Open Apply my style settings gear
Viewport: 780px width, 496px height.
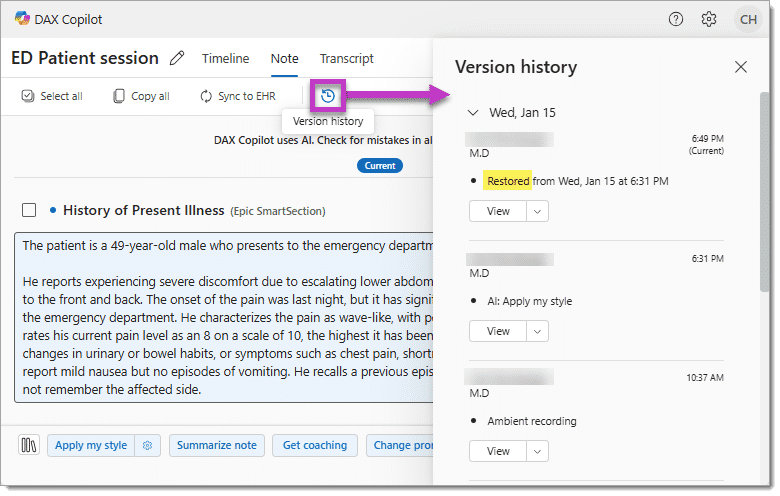click(x=147, y=445)
